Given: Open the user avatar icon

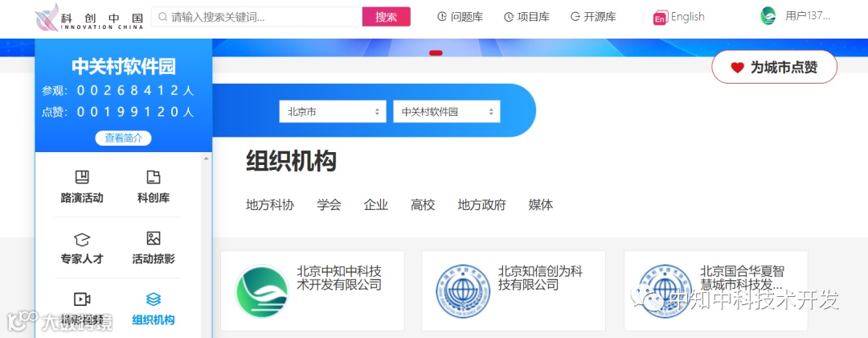Looking at the screenshot, I should [768, 16].
